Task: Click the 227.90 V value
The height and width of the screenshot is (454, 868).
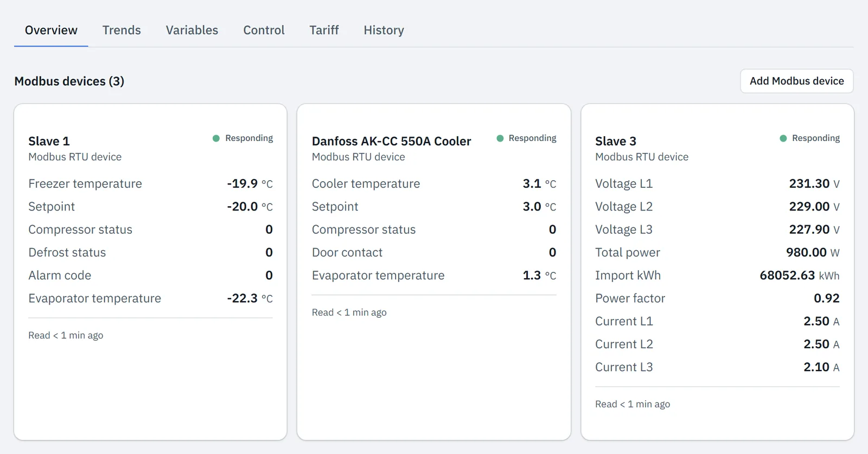Action: click(x=814, y=229)
